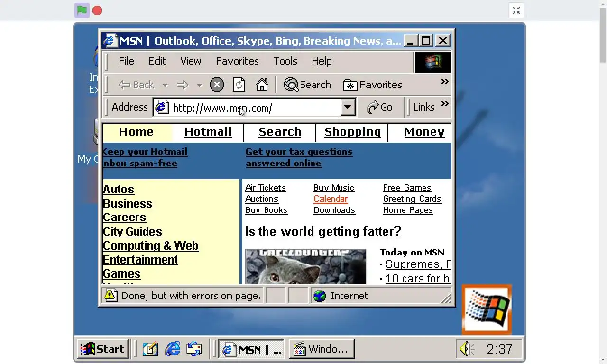This screenshot has height=364, width=607.
Task: Click in the Address field URL text
Action: (x=222, y=108)
